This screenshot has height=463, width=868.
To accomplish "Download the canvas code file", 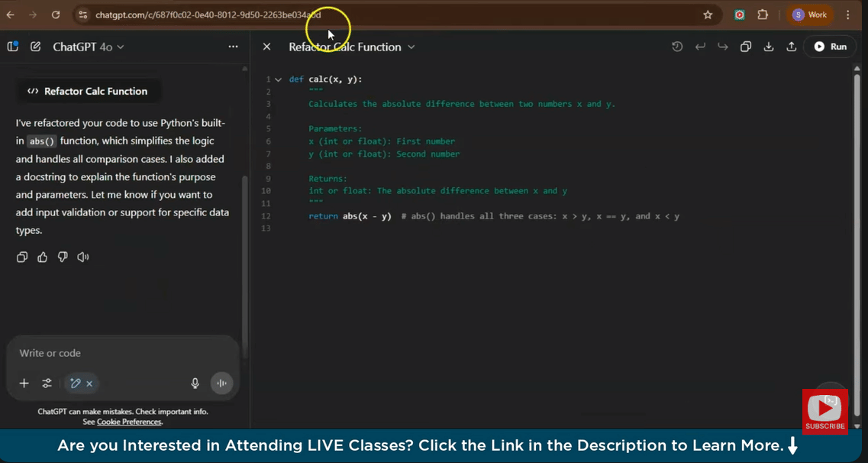I will (x=769, y=47).
